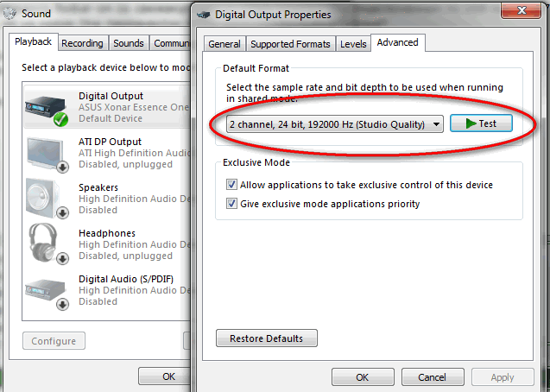The height and width of the screenshot is (392, 550).
Task: Select the General tab
Action: pos(224,44)
